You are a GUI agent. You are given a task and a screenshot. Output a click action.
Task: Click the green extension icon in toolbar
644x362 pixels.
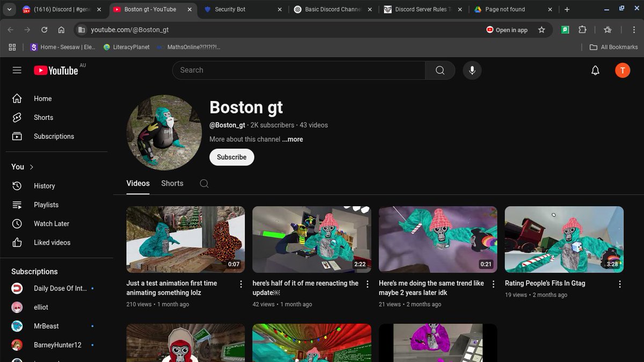click(x=565, y=30)
